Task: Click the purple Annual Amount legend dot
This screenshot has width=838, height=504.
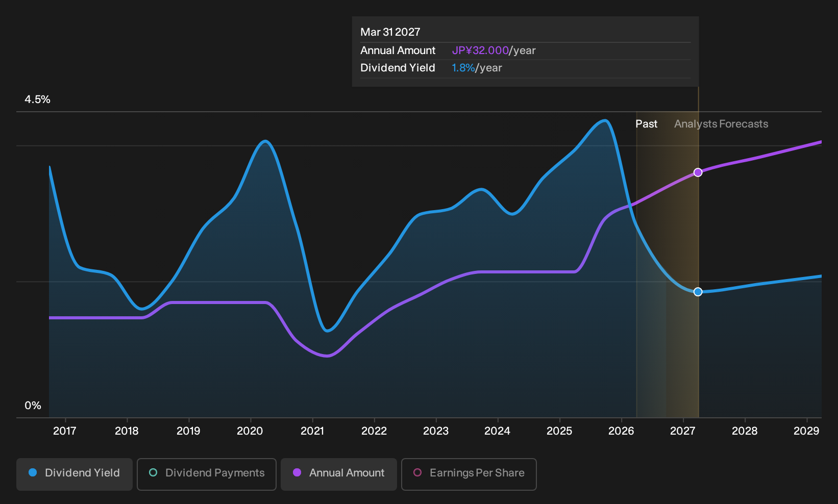Action: click(x=297, y=472)
